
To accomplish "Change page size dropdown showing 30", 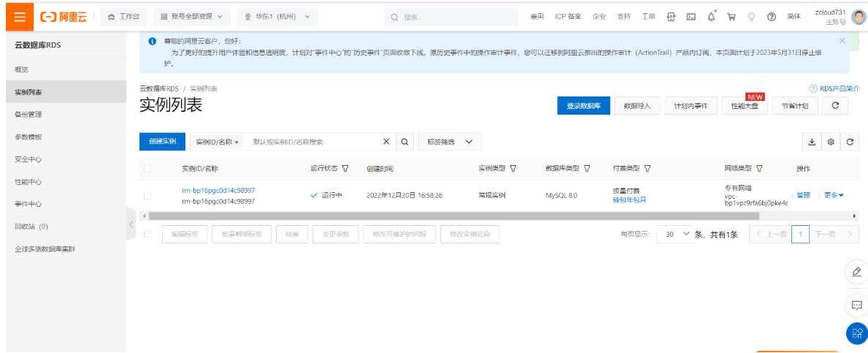I will point(675,235).
